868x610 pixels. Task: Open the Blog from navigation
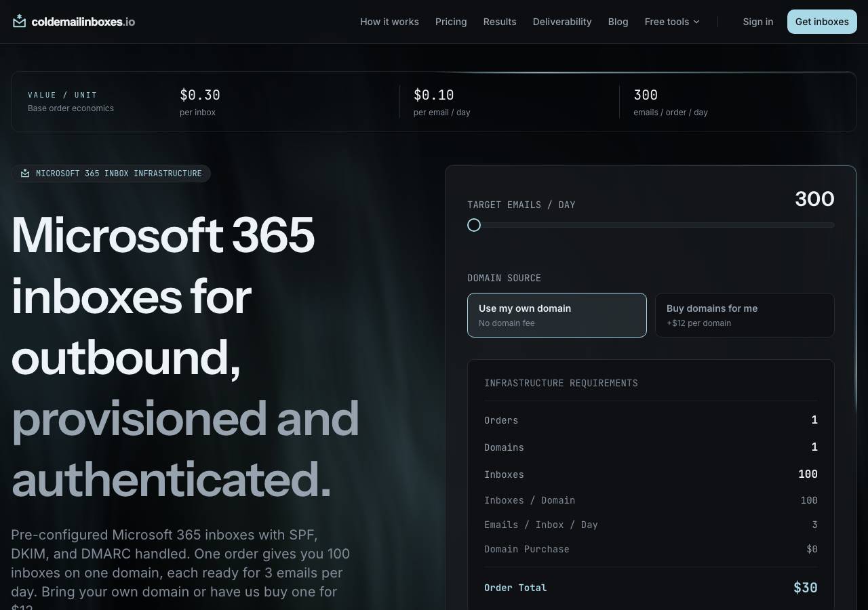pyautogui.click(x=618, y=22)
